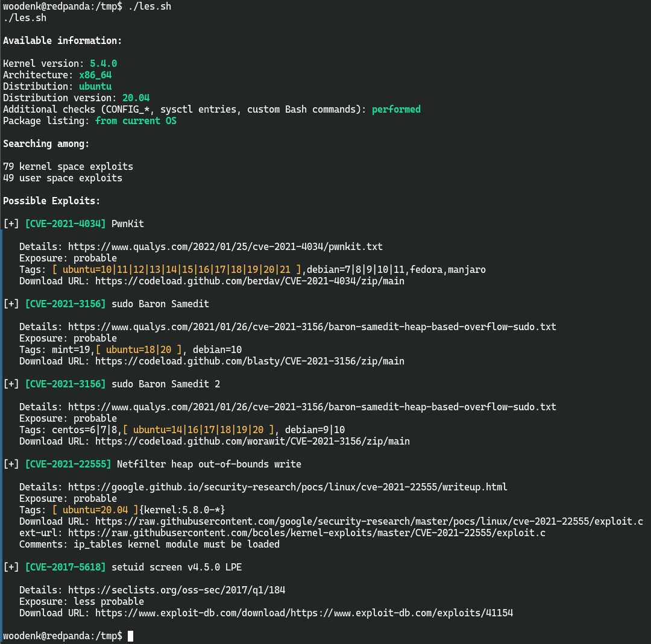Select the [CVE-2017-5618] identifier

[x=65, y=567]
